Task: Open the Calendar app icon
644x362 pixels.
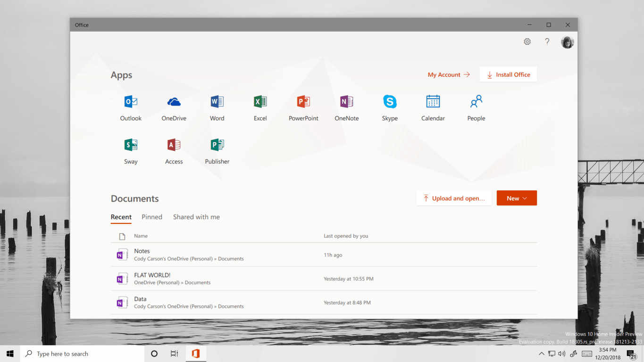Action: coord(433,102)
